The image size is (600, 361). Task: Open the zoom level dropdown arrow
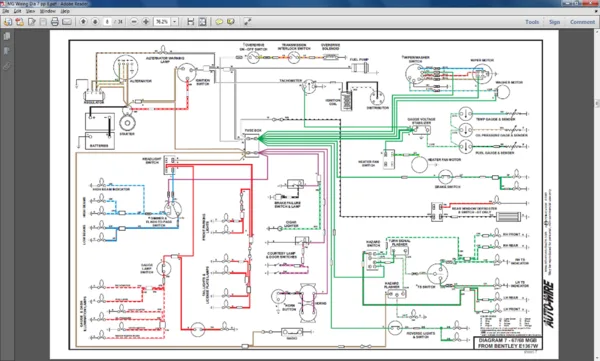pyautogui.click(x=174, y=22)
